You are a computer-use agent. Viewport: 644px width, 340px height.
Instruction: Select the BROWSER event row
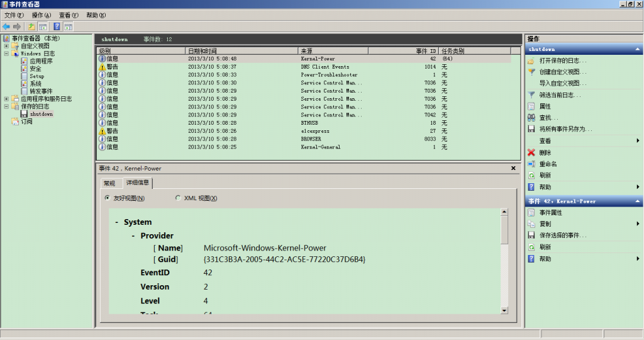pos(304,139)
